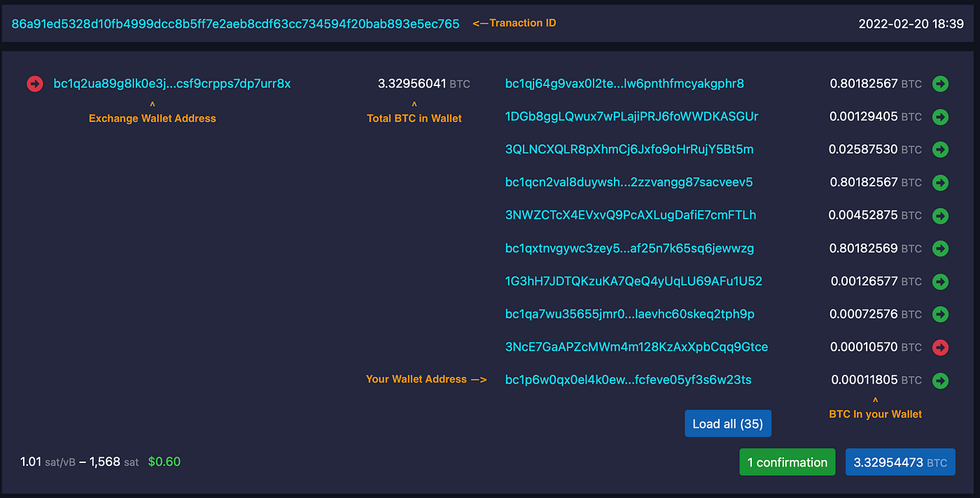The image size is (980, 498).
Task: Click the Load all (35) button
Action: coord(728,424)
